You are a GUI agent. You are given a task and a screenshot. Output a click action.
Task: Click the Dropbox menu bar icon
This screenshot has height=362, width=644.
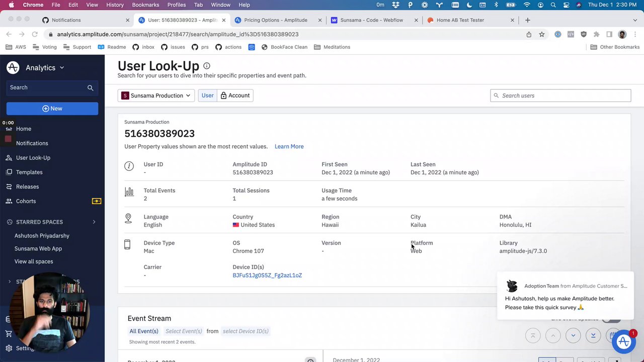[396, 5]
